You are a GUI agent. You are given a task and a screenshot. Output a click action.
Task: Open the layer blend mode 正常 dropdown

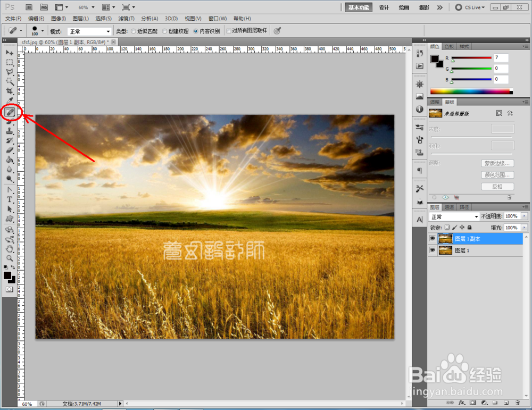[454, 217]
